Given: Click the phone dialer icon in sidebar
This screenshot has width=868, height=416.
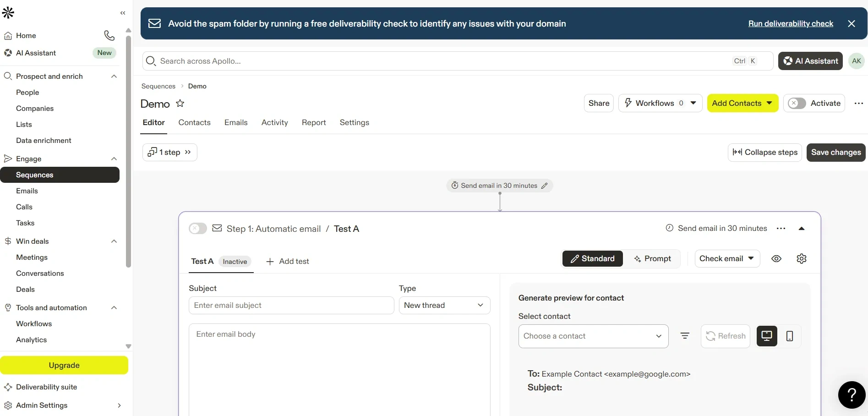Looking at the screenshot, I should pos(109,35).
